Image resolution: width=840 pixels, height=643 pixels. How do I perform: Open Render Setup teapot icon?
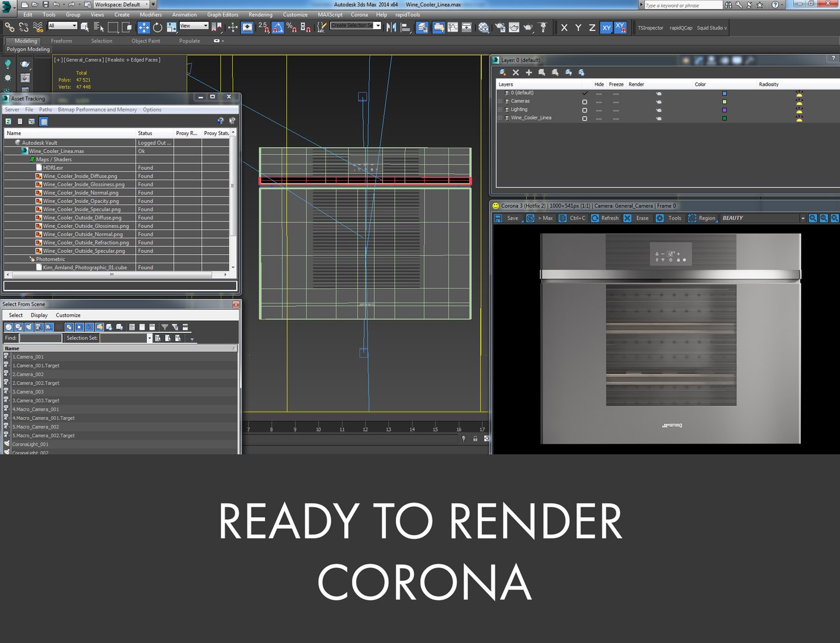point(499,27)
